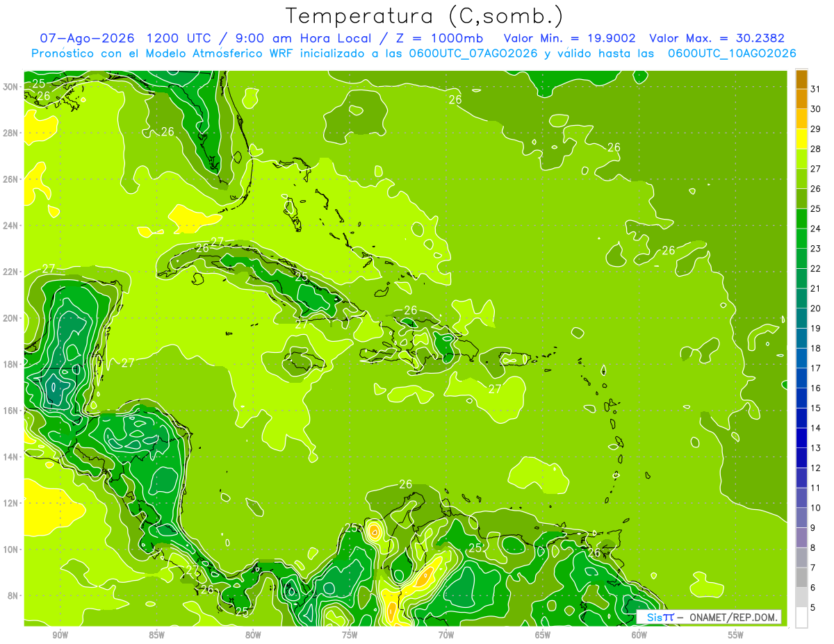The image size is (834, 644).
Task: Click "Valor Max. = 30.2382" text
Action: [x=717, y=38]
